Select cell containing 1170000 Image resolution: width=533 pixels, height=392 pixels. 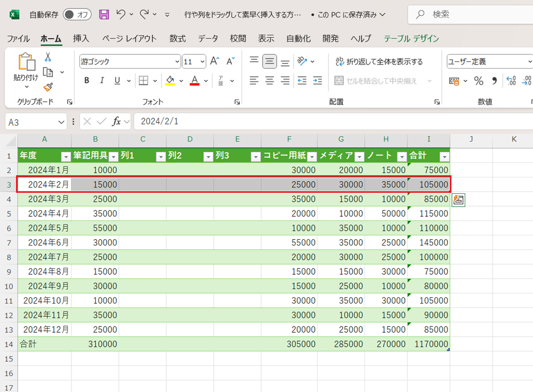429,344
